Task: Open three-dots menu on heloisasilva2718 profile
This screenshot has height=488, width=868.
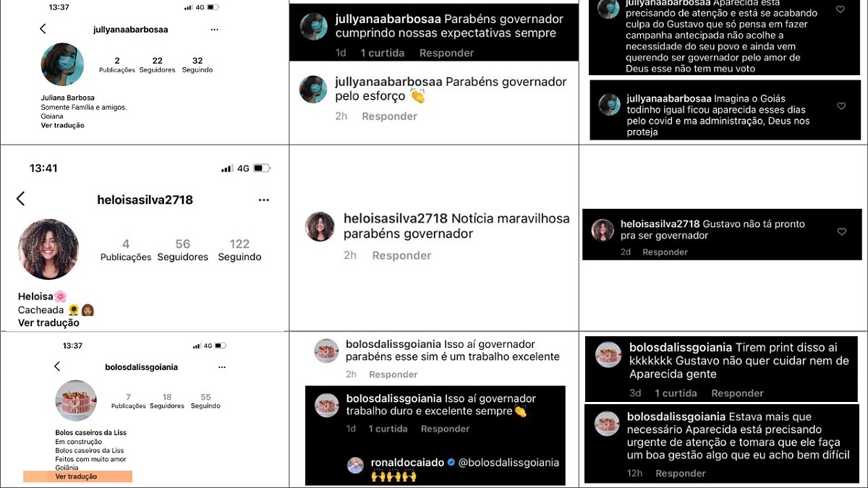Action: 264,200
